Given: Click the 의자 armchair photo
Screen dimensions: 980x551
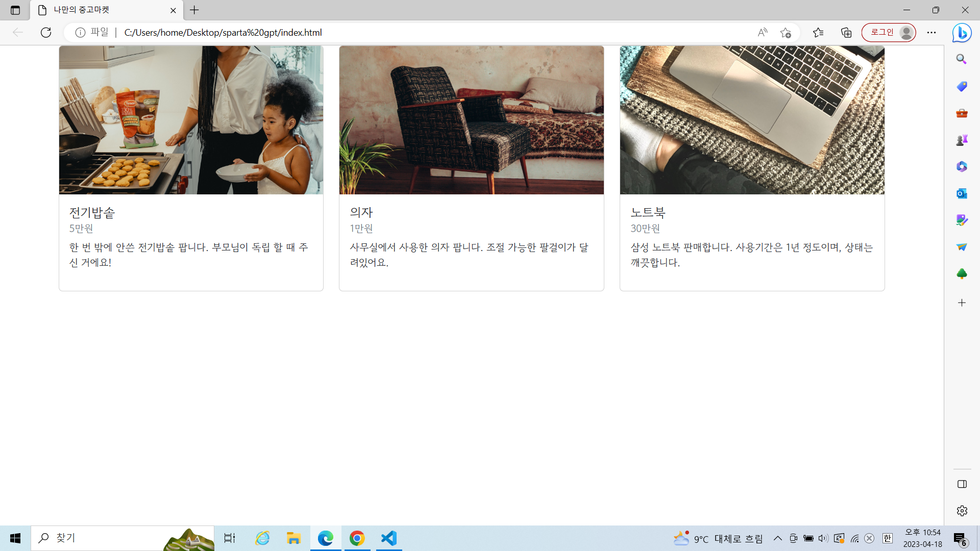Looking at the screenshot, I should 472,120.
